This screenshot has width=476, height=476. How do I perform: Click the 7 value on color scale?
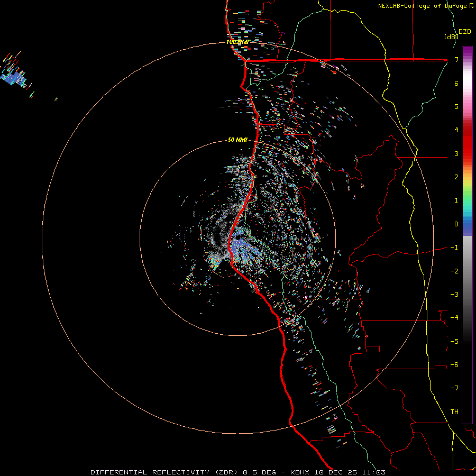click(456, 59)
